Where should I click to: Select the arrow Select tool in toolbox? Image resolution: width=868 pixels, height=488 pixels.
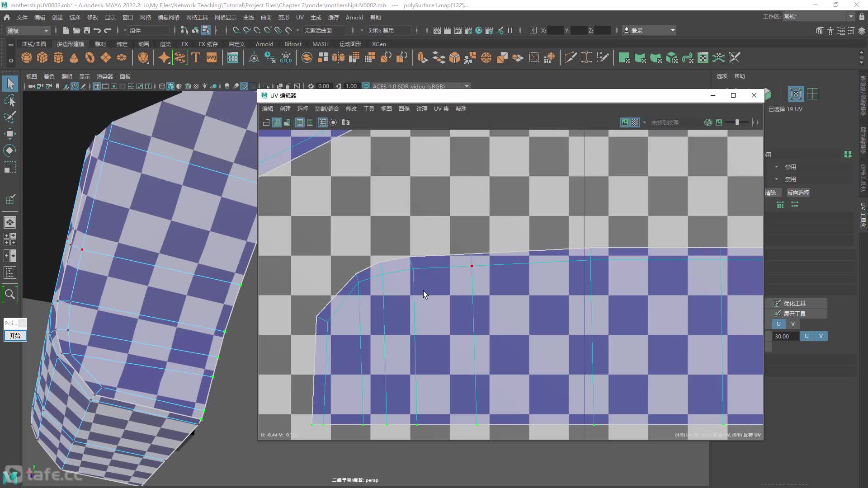[10, 84]
